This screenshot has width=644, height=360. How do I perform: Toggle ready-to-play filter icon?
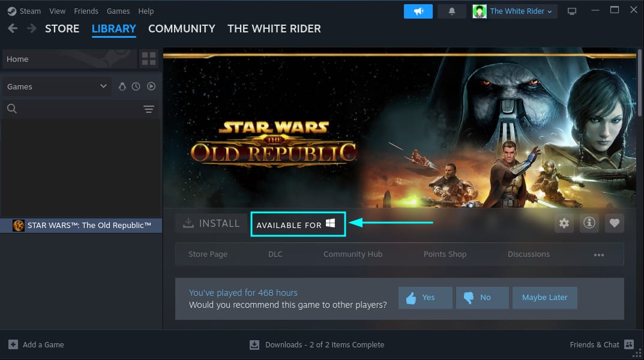point(151,86)
